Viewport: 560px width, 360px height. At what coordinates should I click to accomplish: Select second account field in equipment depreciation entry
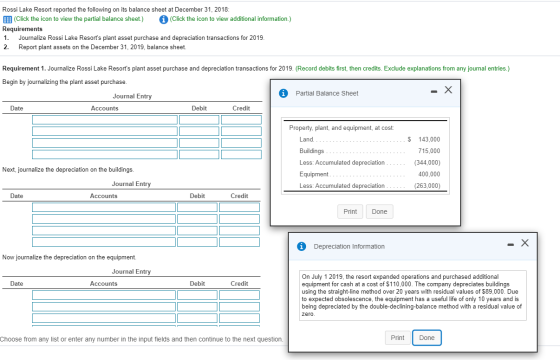tap(104, 306)
